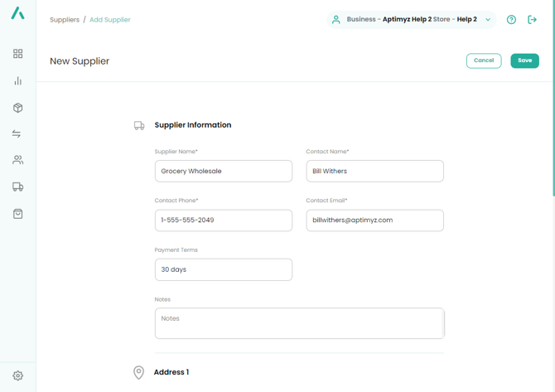Click the logout icon in header
This screenshot has height=392, width=555.
533,20
